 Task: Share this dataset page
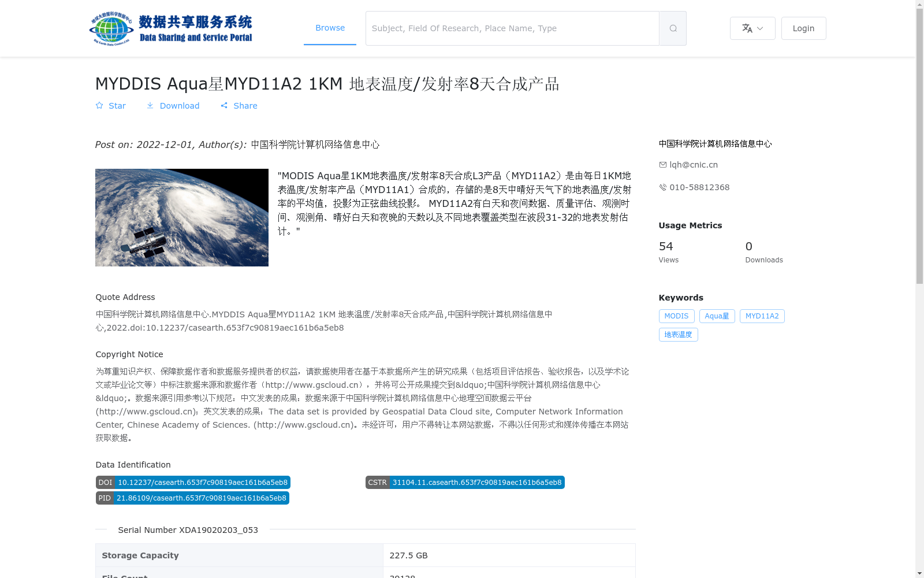click(239, 106)
